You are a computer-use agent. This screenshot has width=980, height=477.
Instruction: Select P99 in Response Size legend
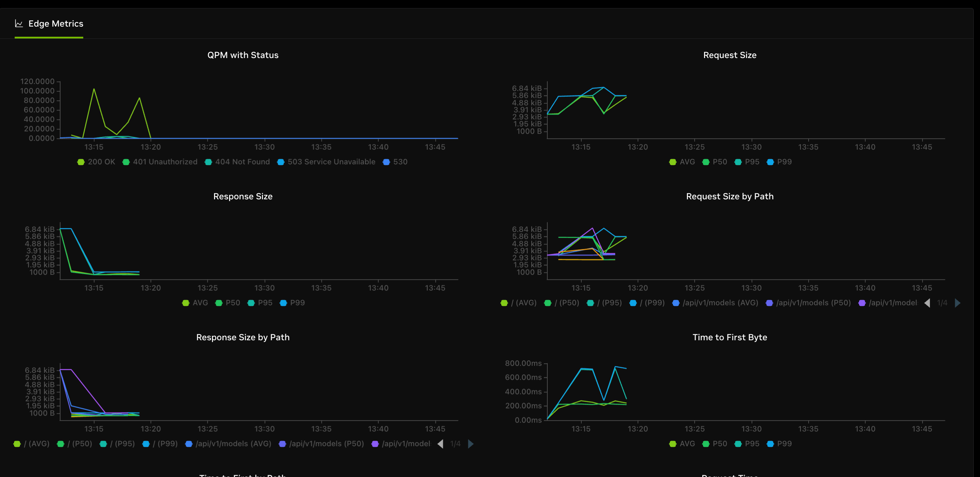pos(292,303)
